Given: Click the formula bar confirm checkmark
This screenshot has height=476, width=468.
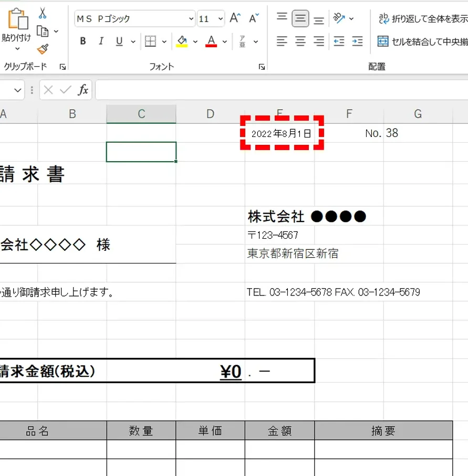Looking at the screenshot, I should point(65,90).
